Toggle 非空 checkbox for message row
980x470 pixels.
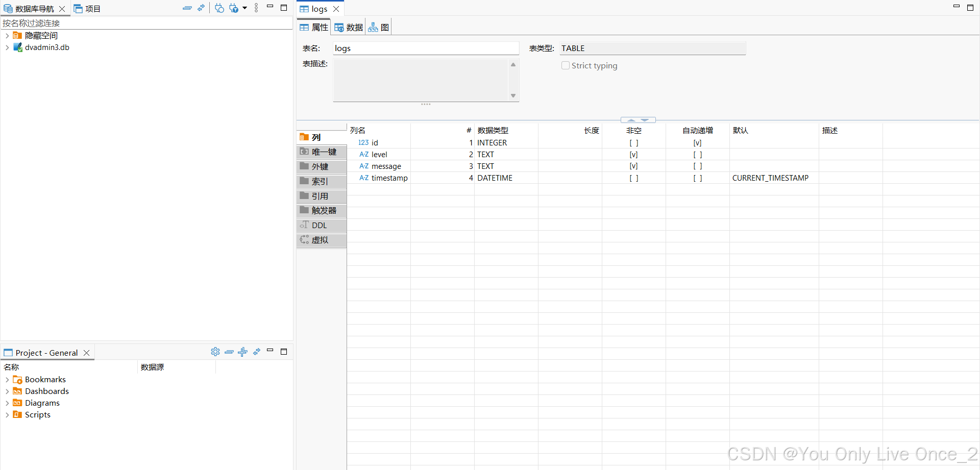[633, 166]
